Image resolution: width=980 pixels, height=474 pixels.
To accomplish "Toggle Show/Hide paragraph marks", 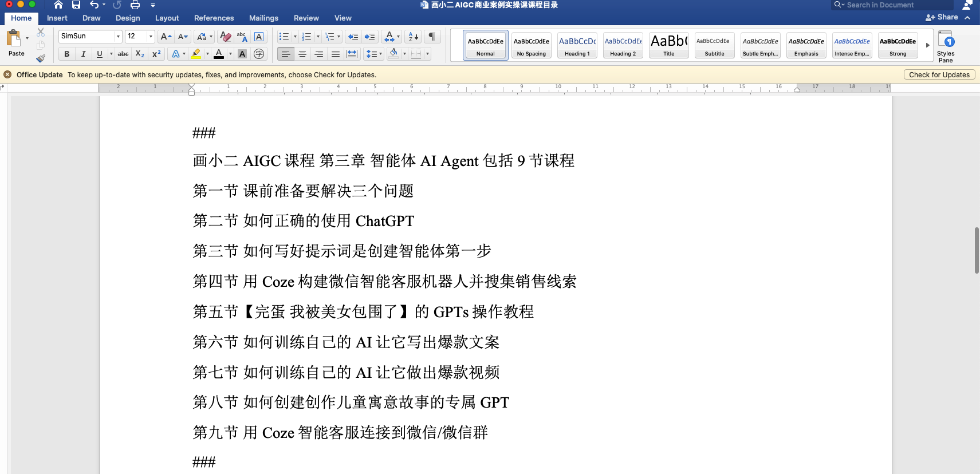I will point(432,37).
